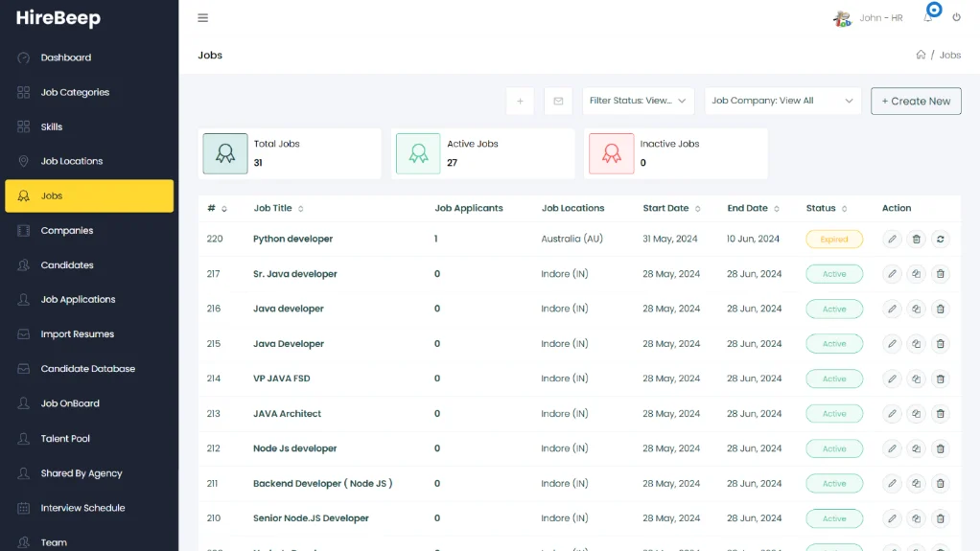Click the home icon in breadcrumb

[x=921, y=56]
